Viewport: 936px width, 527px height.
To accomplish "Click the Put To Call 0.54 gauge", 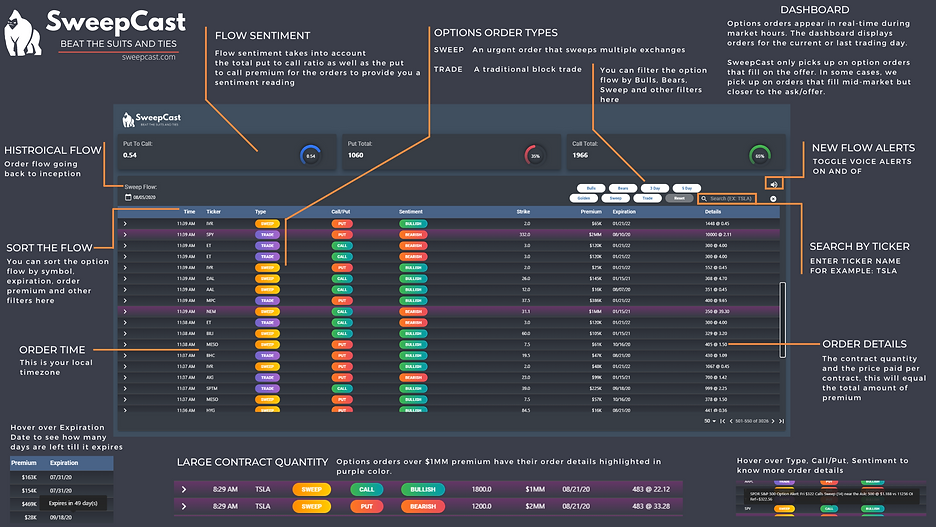I will pyautogui.click(x=310, y=156).
